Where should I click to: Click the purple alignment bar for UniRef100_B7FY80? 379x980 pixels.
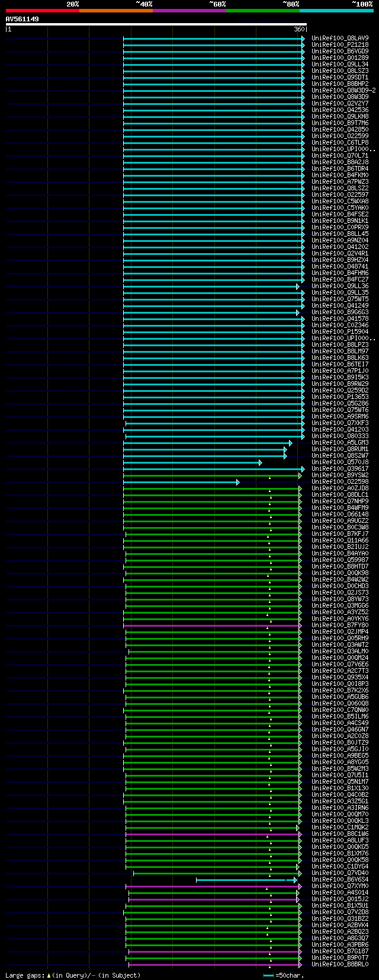tap(212, 625)
